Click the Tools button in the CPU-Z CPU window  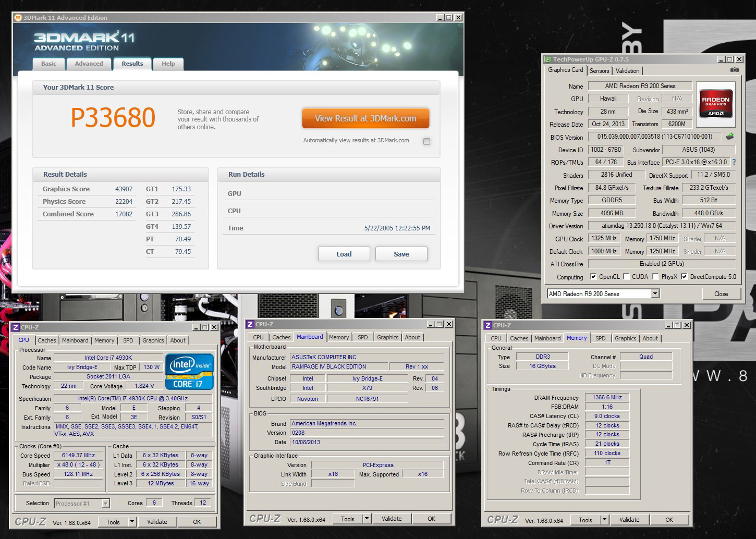(113, 522)
